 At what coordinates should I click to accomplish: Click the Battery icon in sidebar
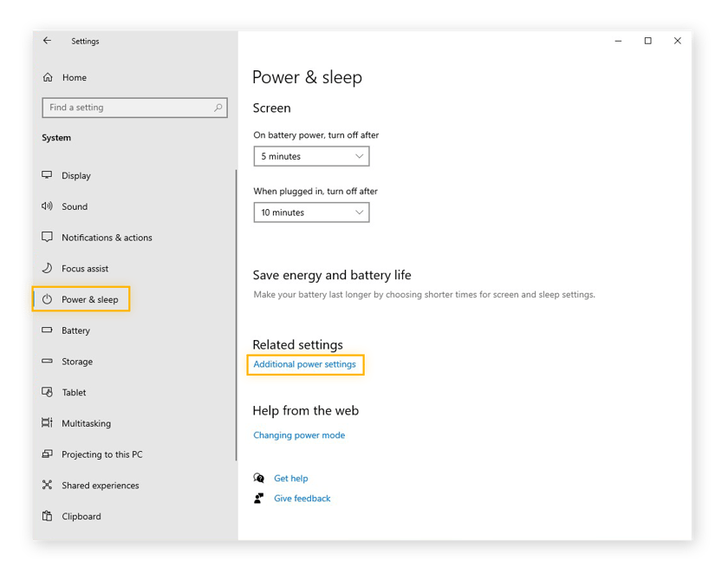(x=48, y=330)
